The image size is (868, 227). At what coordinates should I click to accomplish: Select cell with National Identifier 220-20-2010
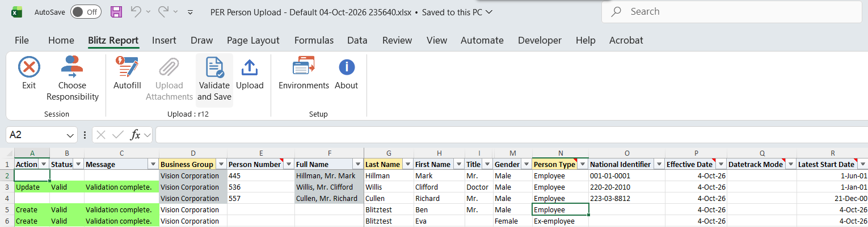pos(626,187)
